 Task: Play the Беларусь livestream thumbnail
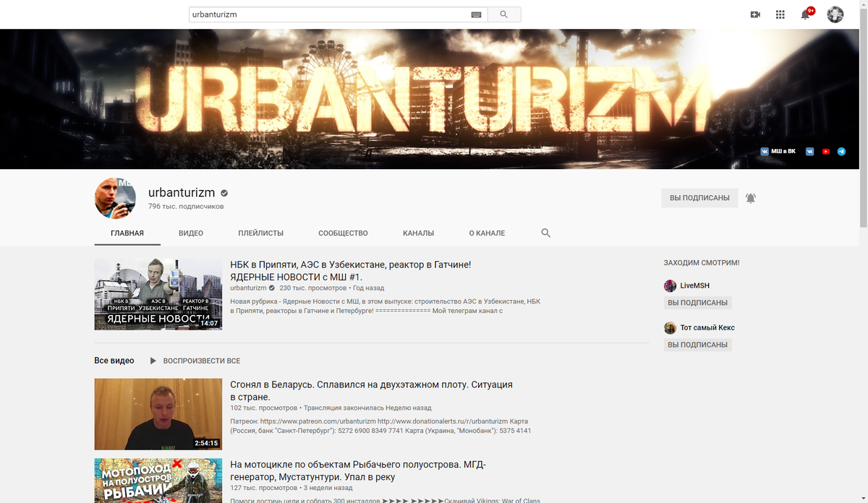[x=158, y=414]
